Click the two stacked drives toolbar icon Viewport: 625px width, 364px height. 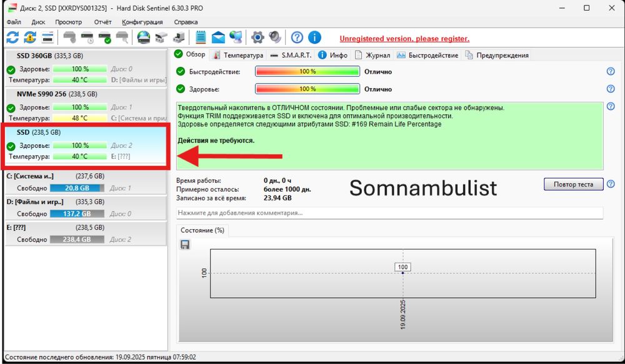(161, 37)
